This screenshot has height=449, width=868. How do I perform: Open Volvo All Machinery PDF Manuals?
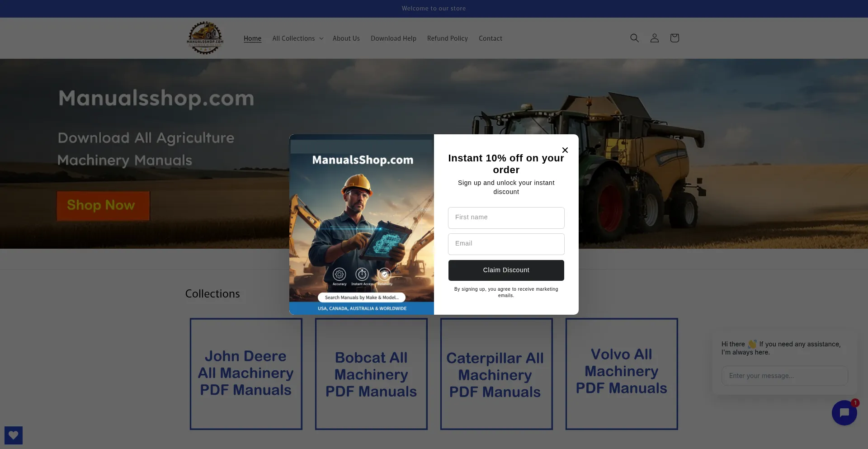pos(621,373)
